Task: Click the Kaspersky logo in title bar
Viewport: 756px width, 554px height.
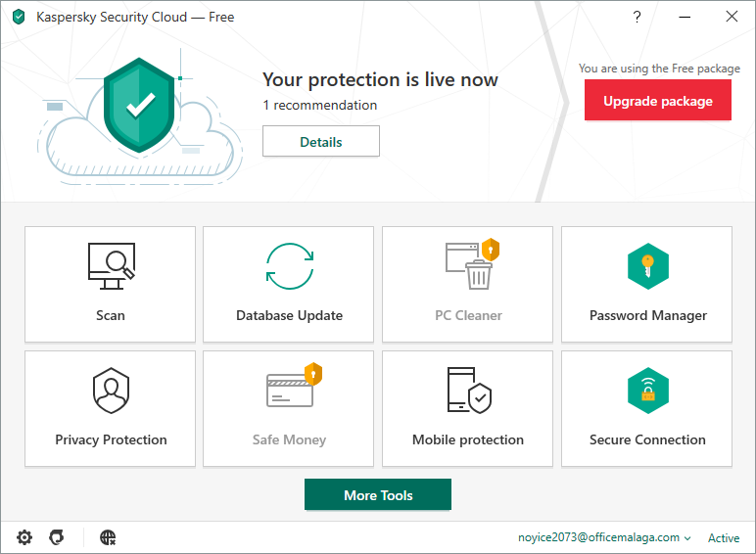Action: [19, 17]
